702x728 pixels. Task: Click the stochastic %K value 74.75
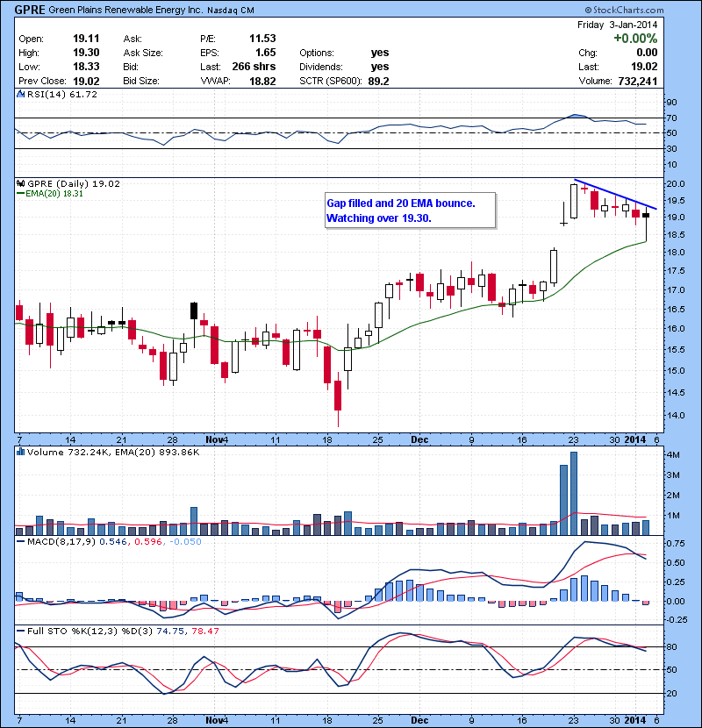(170, 631)
